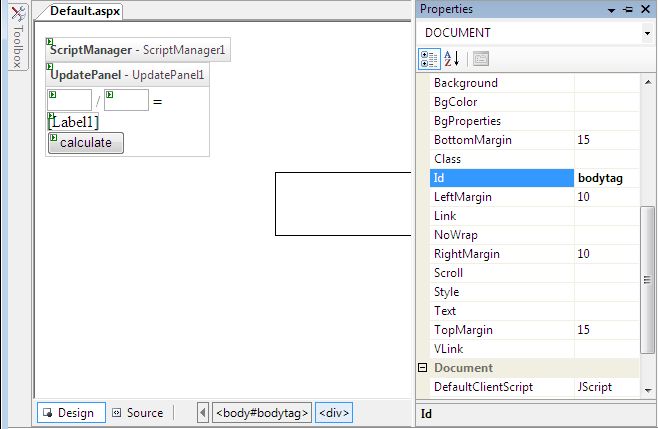
Task: Select the BgProperties property
Action: click(x=502, y=121)
